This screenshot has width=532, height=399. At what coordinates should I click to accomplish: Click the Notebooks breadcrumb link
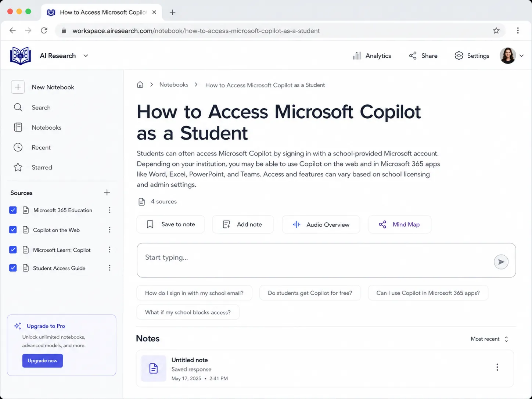tap(174, 85)
